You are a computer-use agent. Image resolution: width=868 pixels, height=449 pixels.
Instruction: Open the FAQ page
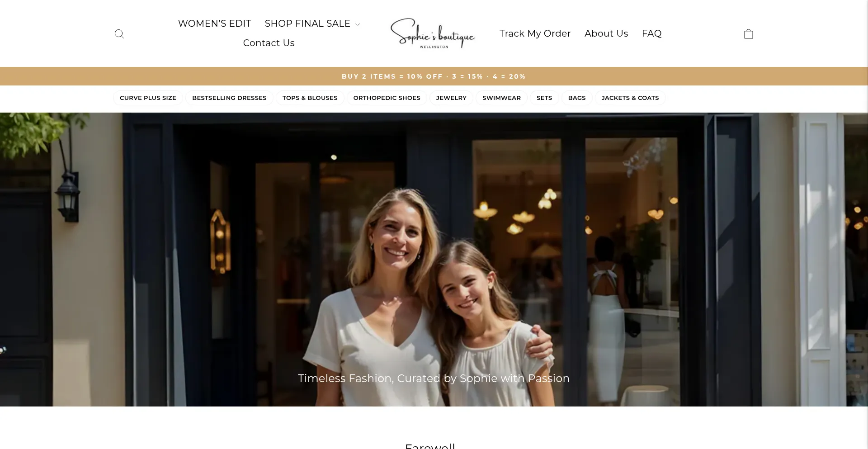tap(651, 33)
